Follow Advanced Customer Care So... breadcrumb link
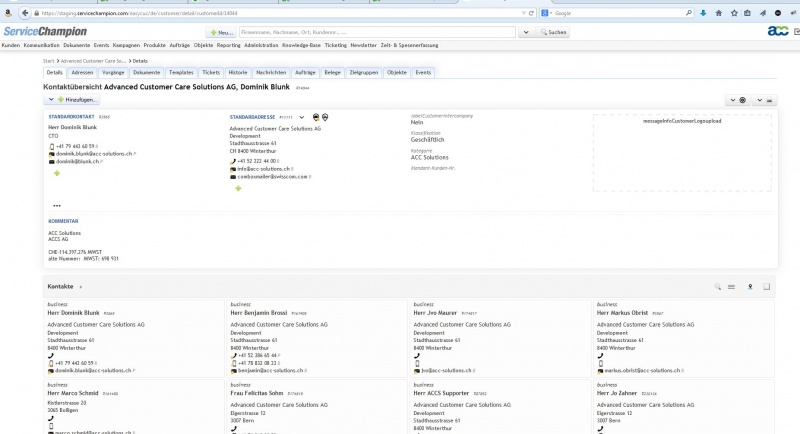The image size is (800, 434). [93, 61]
